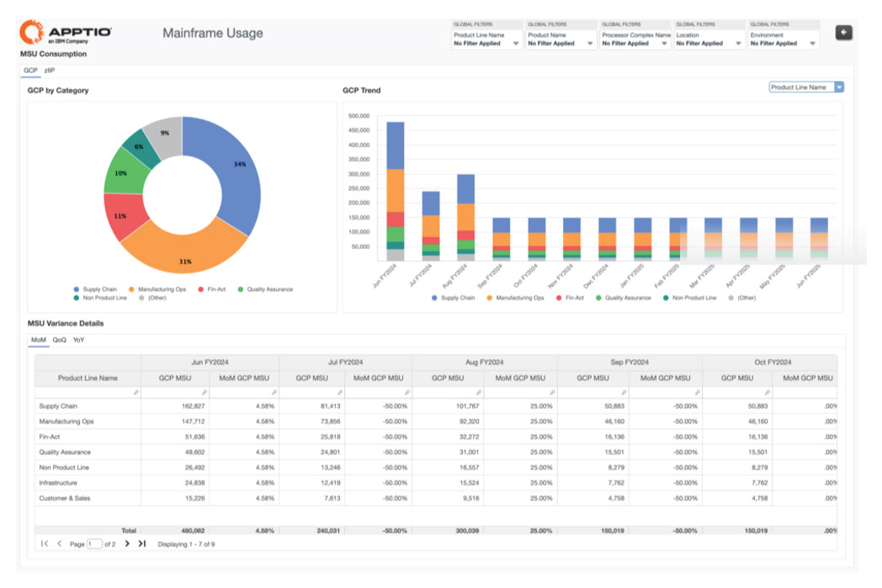This screenshot has width=882, height=588.
Task: Toggle Non Product Line in GCP Trend legend
Action: (x=689, y=298)
